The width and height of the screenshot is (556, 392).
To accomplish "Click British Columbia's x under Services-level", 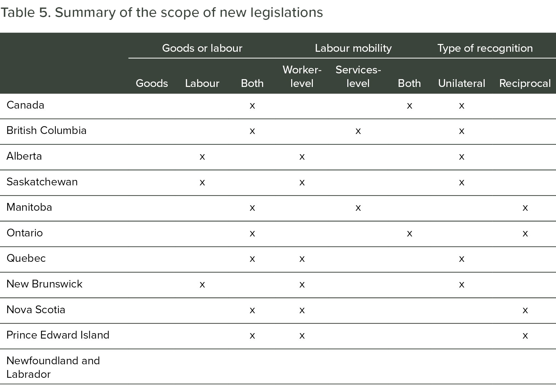I will [358, 131].
